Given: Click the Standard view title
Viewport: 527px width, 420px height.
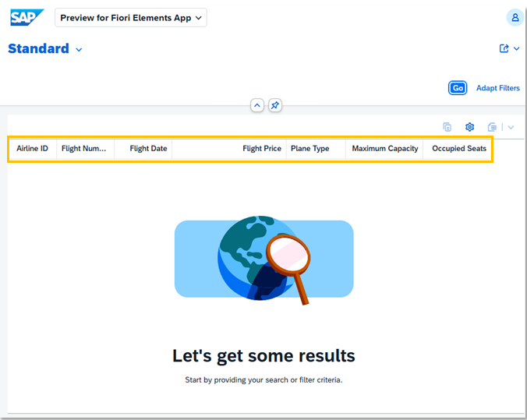Looking at the screenshot, I should coord(39,49).
